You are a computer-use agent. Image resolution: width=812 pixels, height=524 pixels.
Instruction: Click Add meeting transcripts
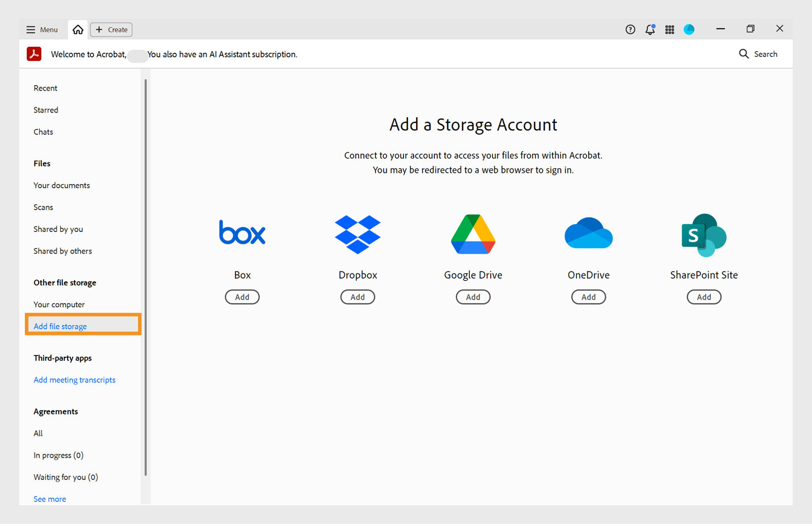pyautogui.click(x=74, y=379)
